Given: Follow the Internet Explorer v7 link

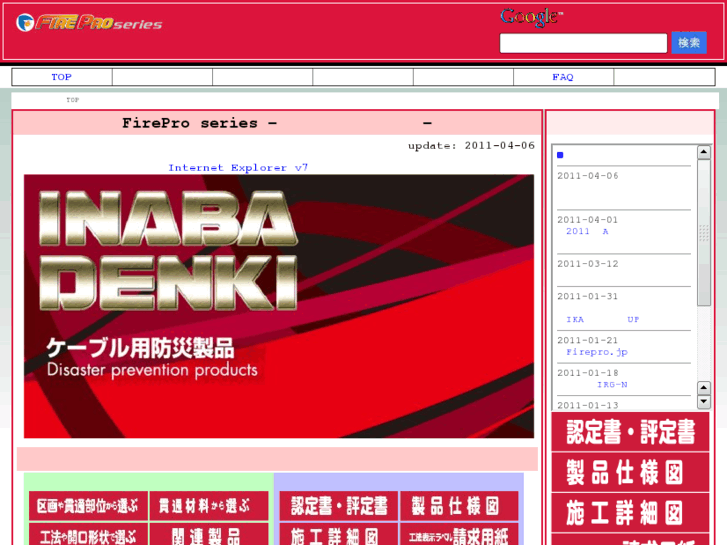Looking at the screenshot, I should (238, 167).
